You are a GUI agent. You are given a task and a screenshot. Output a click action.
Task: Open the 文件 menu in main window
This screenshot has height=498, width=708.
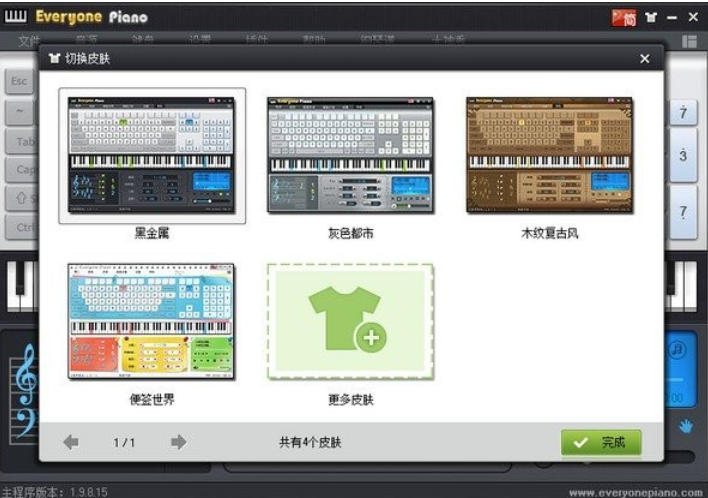[x=28, y=41]
